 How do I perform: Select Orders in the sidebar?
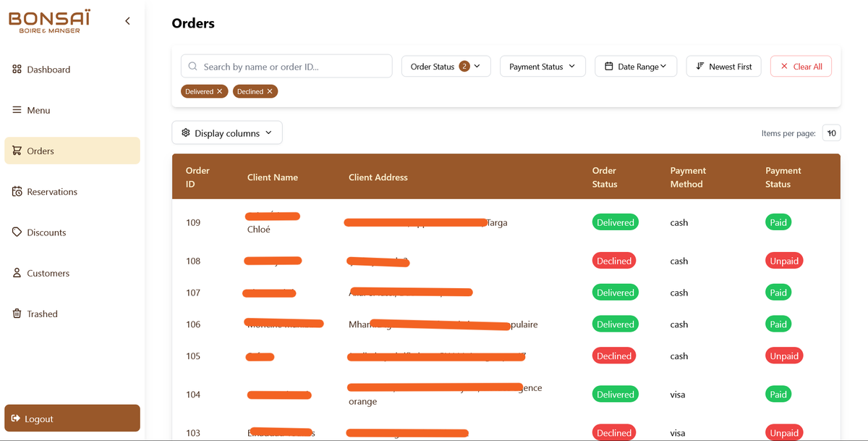72,151
